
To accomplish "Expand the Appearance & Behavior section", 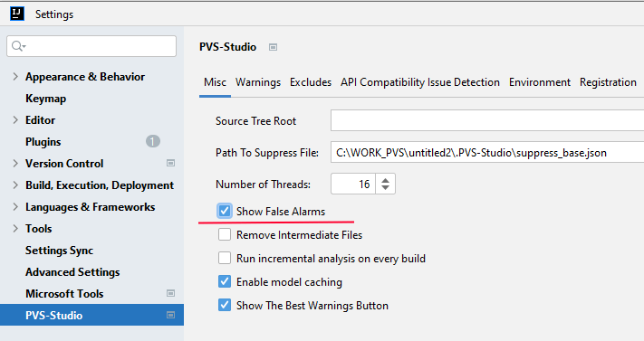I will [15, 77].
